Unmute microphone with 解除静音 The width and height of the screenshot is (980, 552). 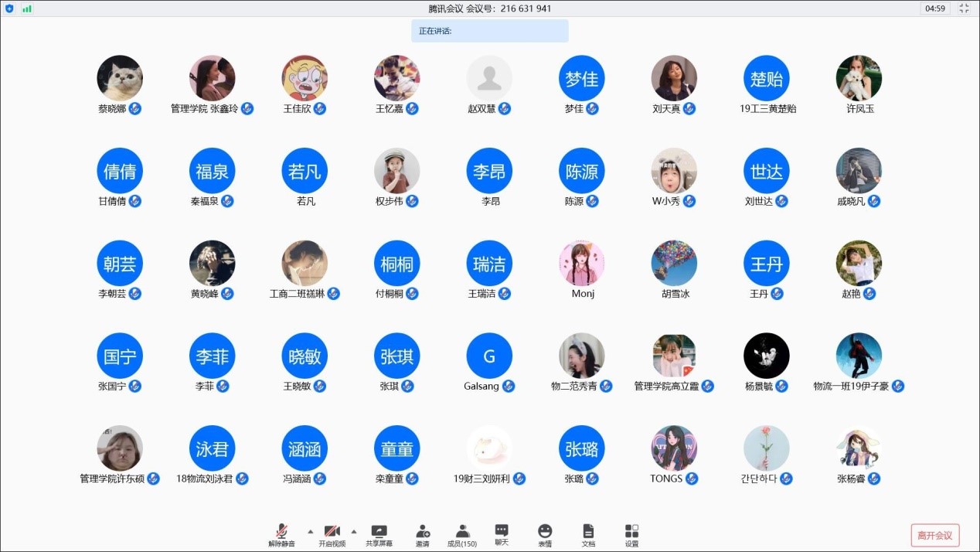pos(282,534)
